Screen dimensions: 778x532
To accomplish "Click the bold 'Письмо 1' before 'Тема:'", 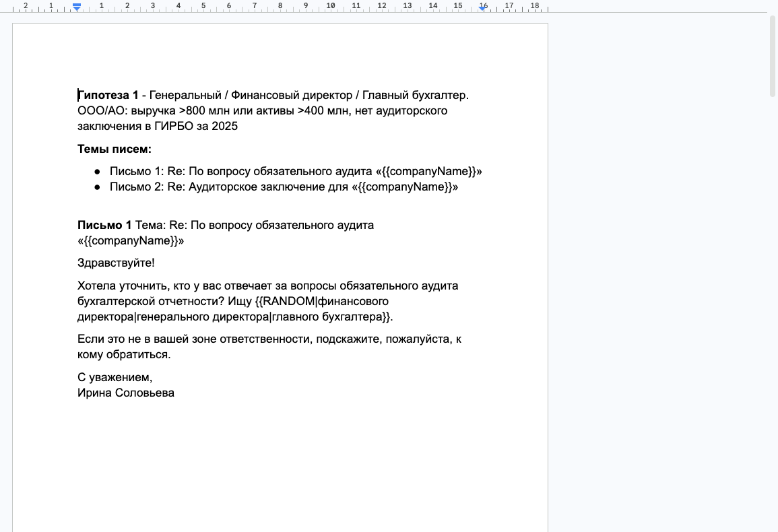I will pos(104,225).
